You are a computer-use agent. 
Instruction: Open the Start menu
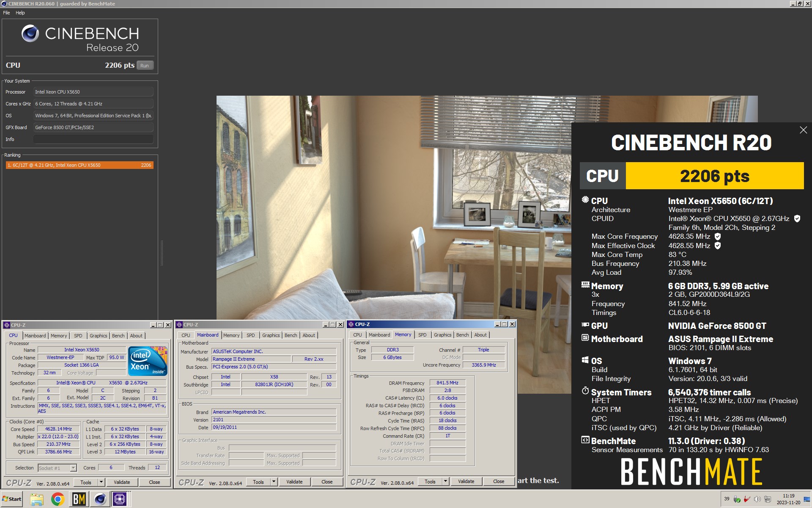[12, 499]
